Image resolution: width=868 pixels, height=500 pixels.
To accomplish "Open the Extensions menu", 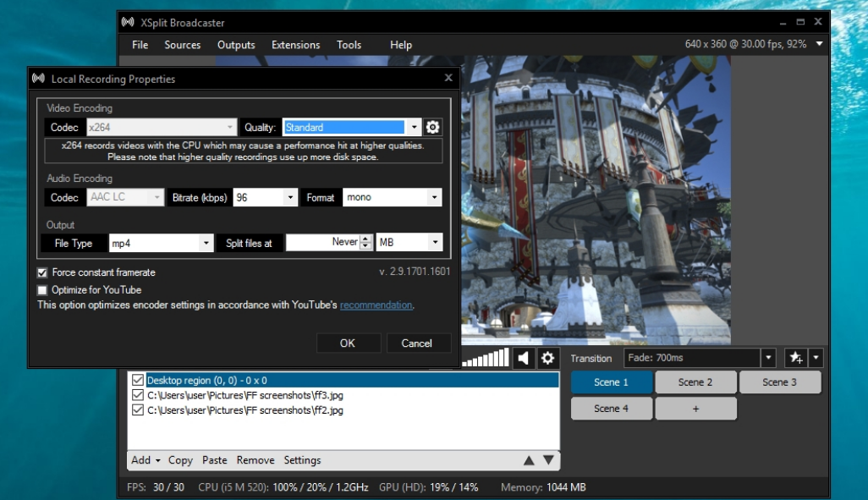I will click(x=295, y=45).
